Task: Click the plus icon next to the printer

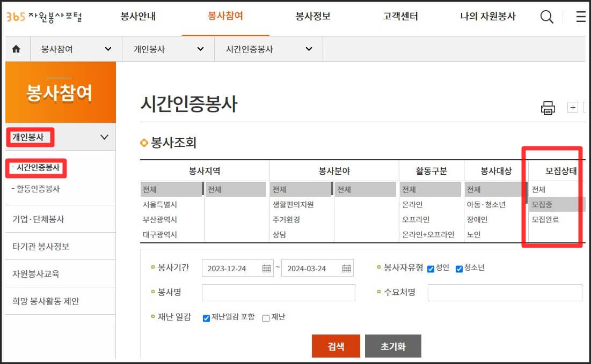Action: pyautogui.click(x=572, y=107)
